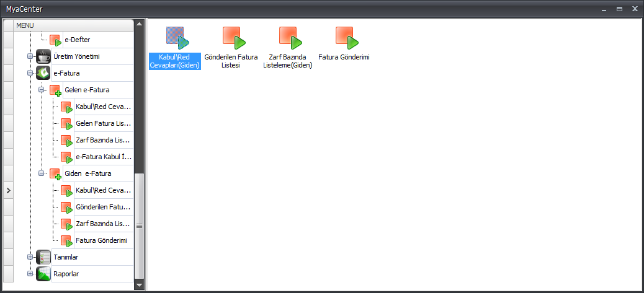Click icon beside Fatura Gönderimi tree row
The image size is (644, 293).
(66, 241)
